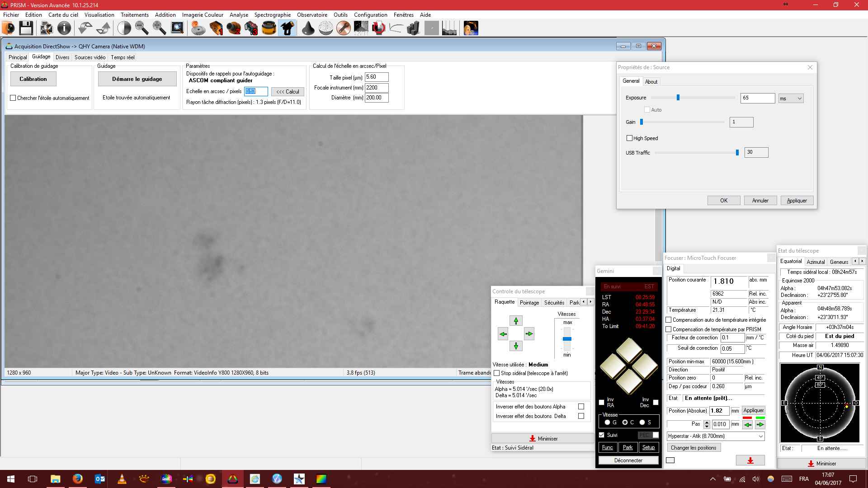
Task: Click the wrench circle toolbar icon
Action: click(x=343, y=28)
